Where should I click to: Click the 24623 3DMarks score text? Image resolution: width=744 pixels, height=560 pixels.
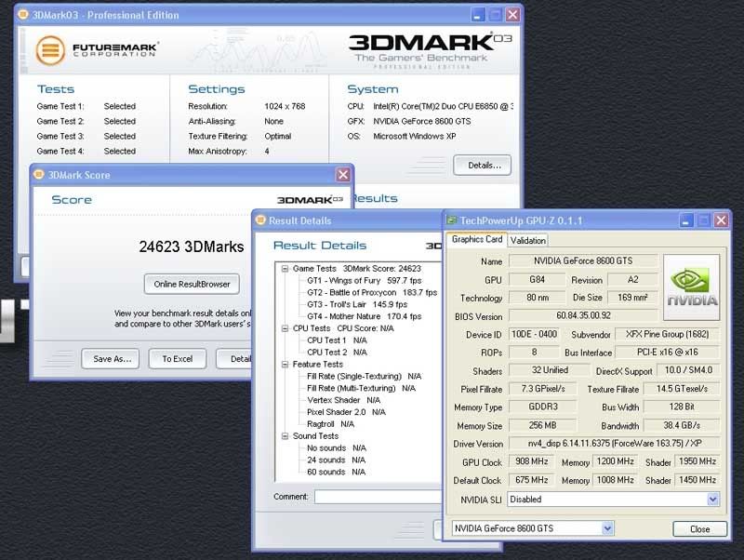point(192,247)
